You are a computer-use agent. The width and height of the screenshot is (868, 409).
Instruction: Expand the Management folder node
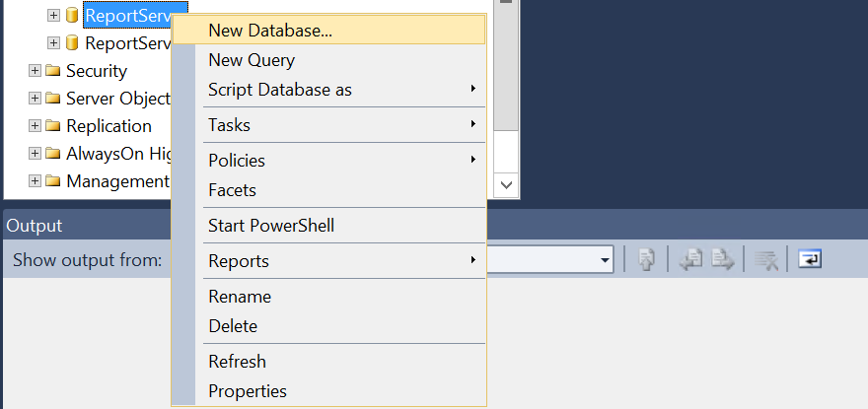35,181
